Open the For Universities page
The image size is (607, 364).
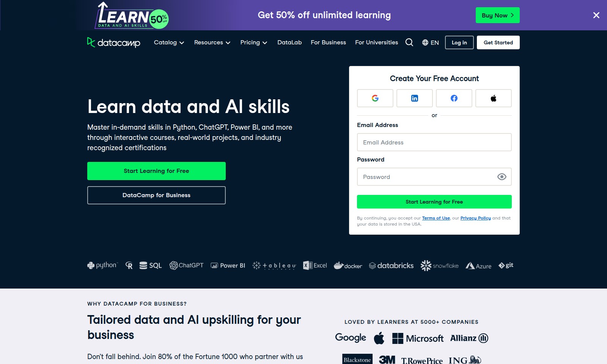pos(376,42)
